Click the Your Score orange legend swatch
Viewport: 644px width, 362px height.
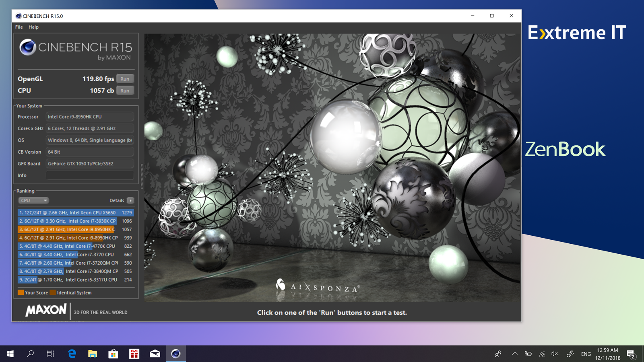(x=21, y=292)
